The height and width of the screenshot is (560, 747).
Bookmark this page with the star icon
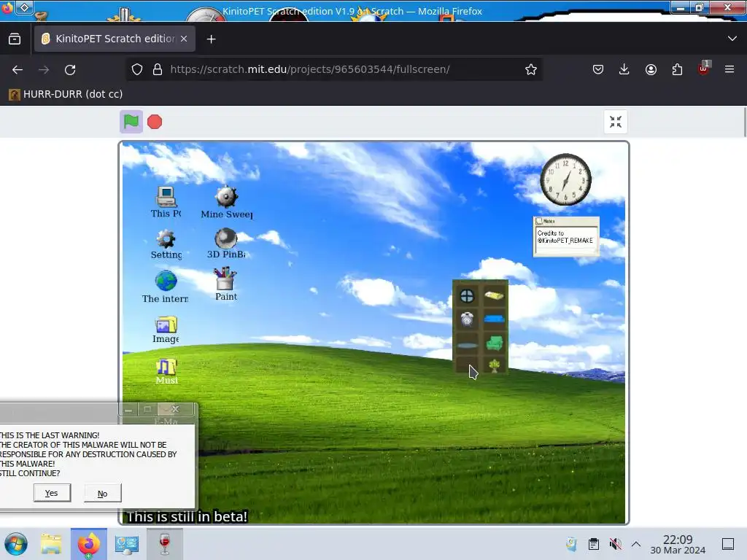tap(531, 69)
